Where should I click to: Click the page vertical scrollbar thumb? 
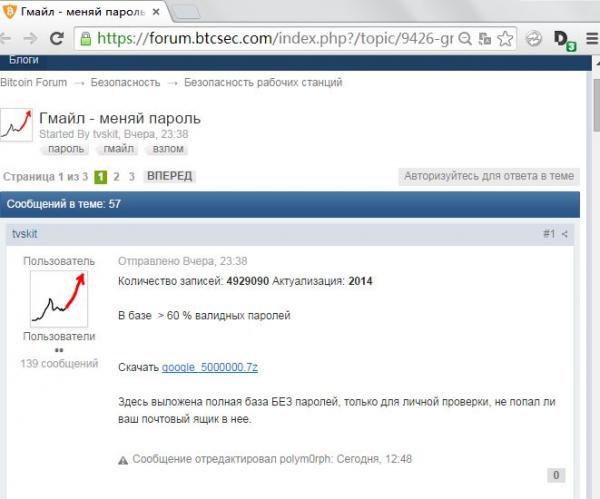click(596, 105)
